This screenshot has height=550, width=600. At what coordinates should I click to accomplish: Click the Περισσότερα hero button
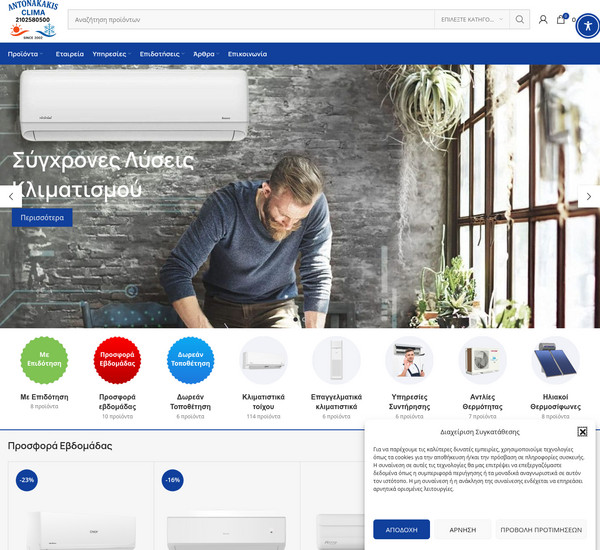[x=42, y=217]
